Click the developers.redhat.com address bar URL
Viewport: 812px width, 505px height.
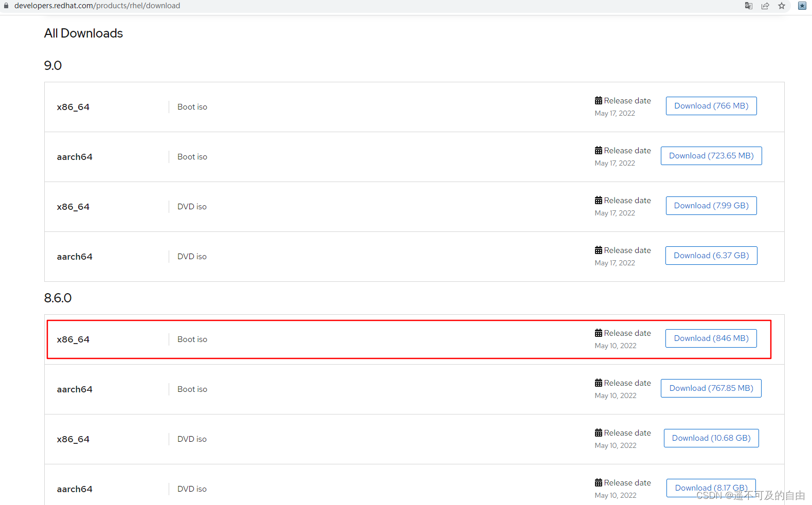tap(97, 6)
